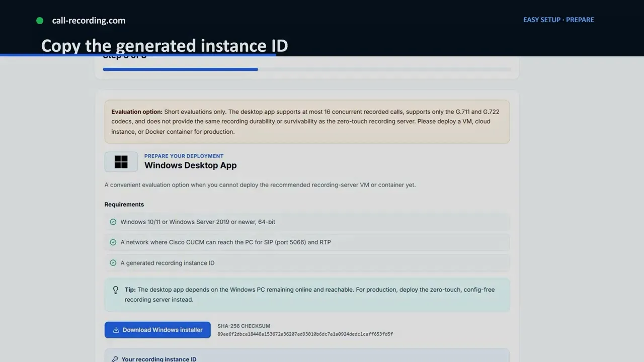
Task: Click the check icon beside the Windows 10/11 requirement
Action: pos(113,222)
